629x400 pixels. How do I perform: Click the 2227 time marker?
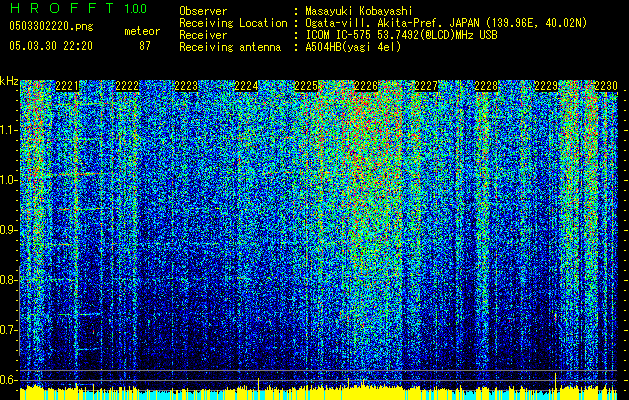coord(426,86)
